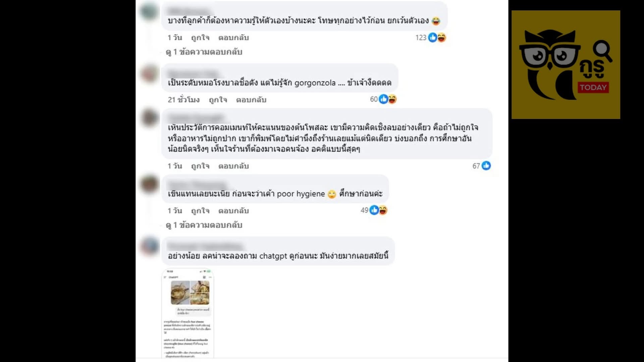644x362 pixels.
Task: Open the chatgpt commenter's profile avatar
Action: point(149,246)
